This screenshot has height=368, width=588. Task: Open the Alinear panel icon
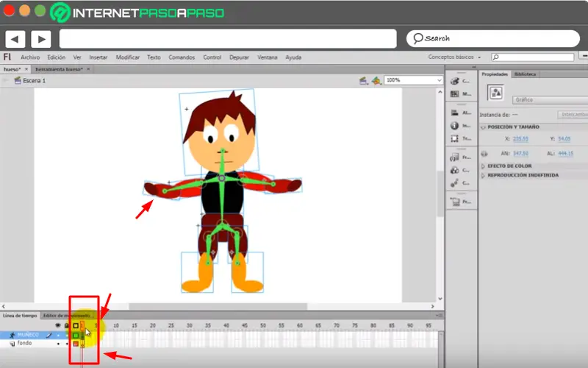coord(454,113)
